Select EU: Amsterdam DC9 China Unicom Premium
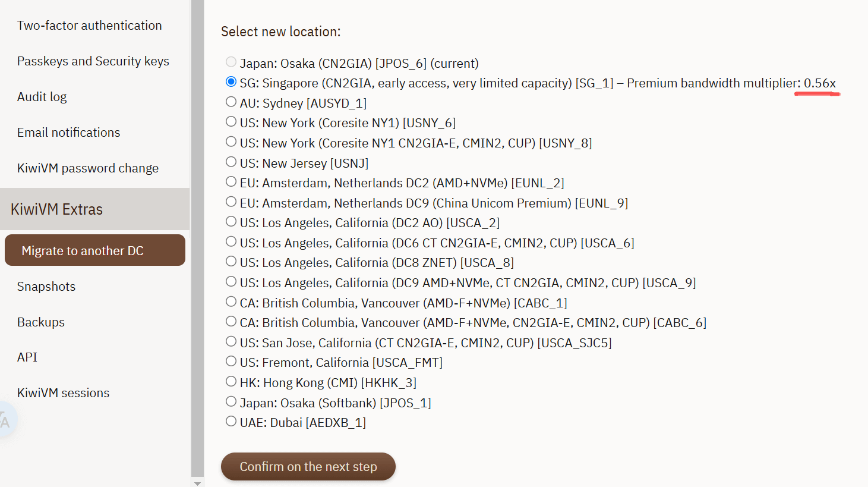Screen dimensions: 868x487 231,202
